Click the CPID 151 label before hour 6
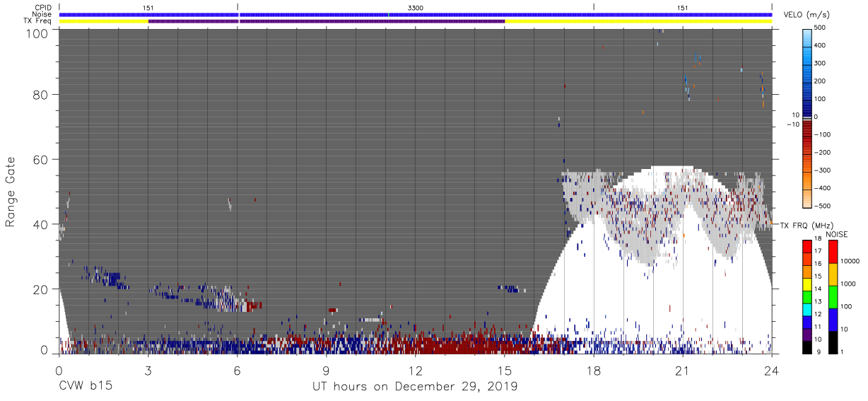The width and height of the screenshot is (868, 401). 148,7
